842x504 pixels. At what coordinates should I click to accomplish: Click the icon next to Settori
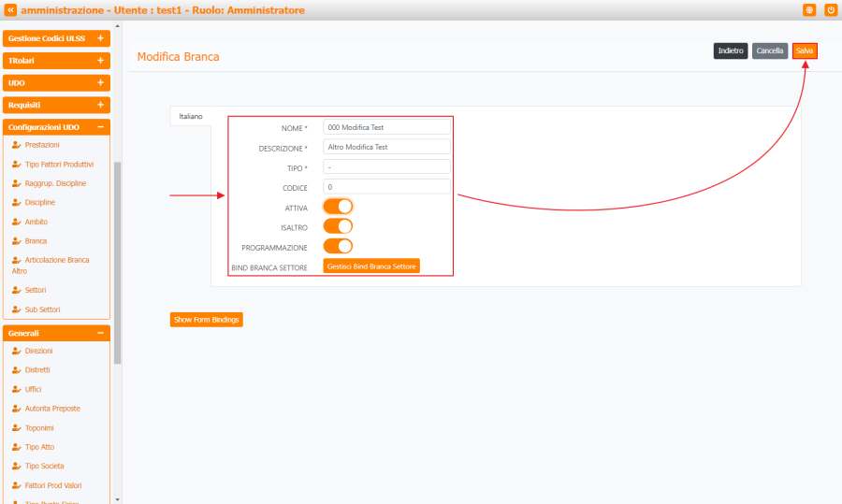click(x=16, y=290)
